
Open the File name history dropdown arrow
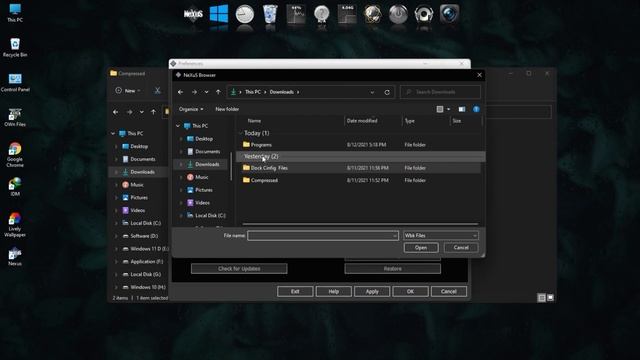tap(395, 236)
